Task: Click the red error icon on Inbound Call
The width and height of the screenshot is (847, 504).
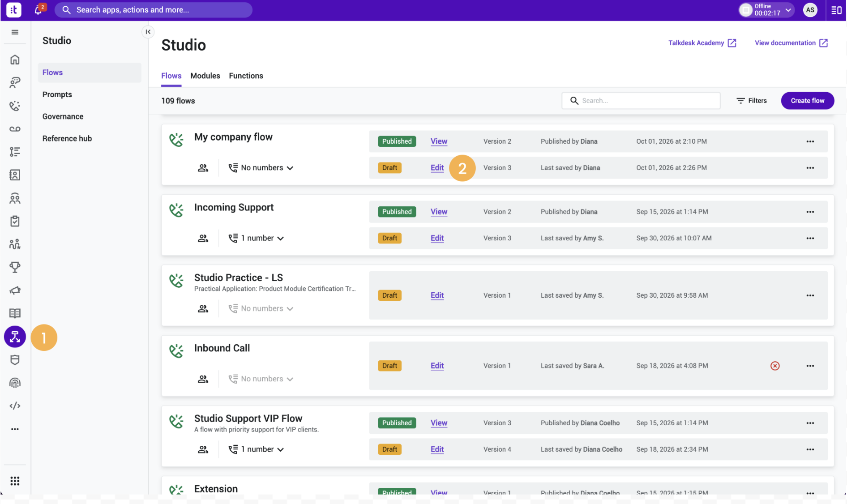Action: tap(775, 366)
